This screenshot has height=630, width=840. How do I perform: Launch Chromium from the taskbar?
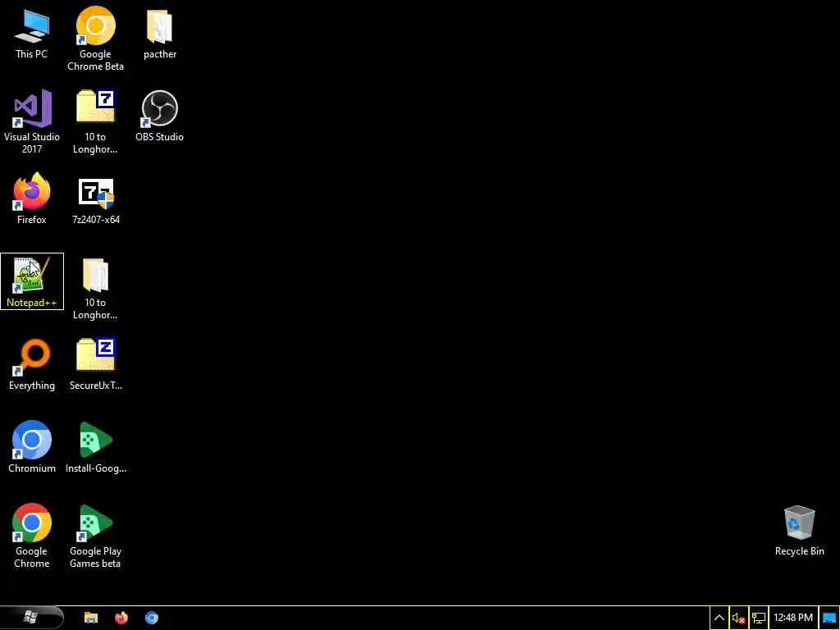click(152, 618)
